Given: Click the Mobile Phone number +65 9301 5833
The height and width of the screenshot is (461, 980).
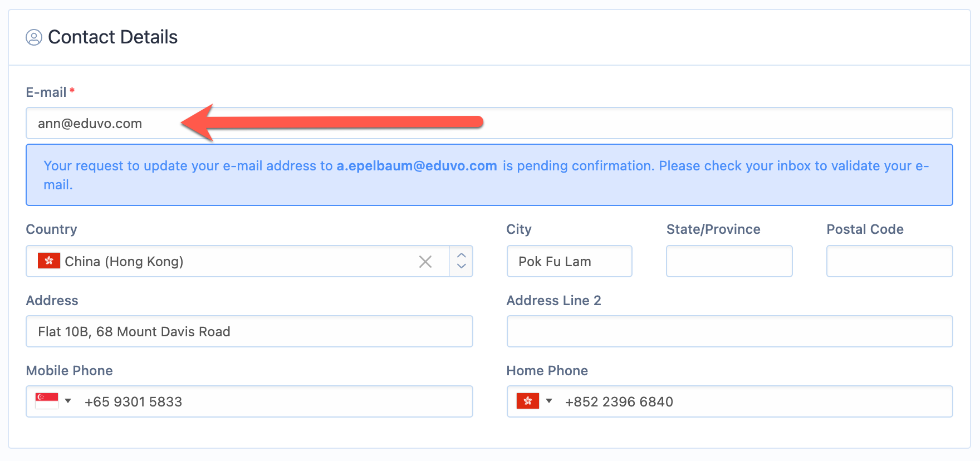Looking at the screenshot, I should coord(133,402).
